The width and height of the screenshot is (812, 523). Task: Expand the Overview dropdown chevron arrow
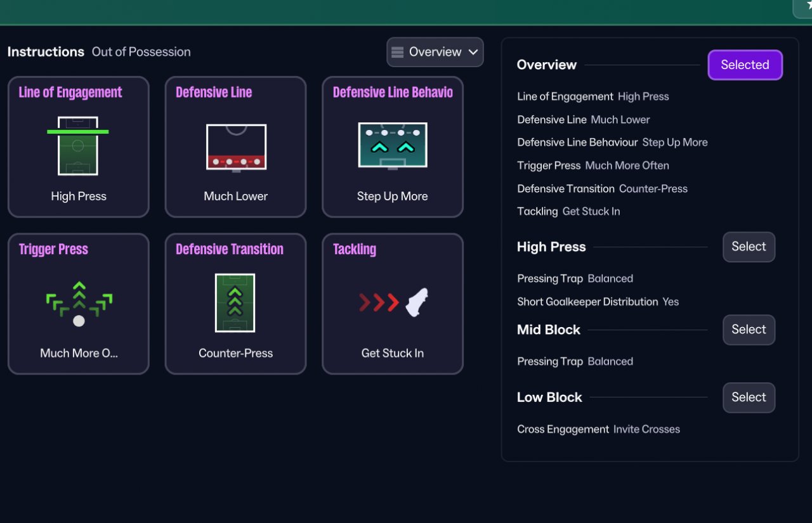click(x=473, y=52)
